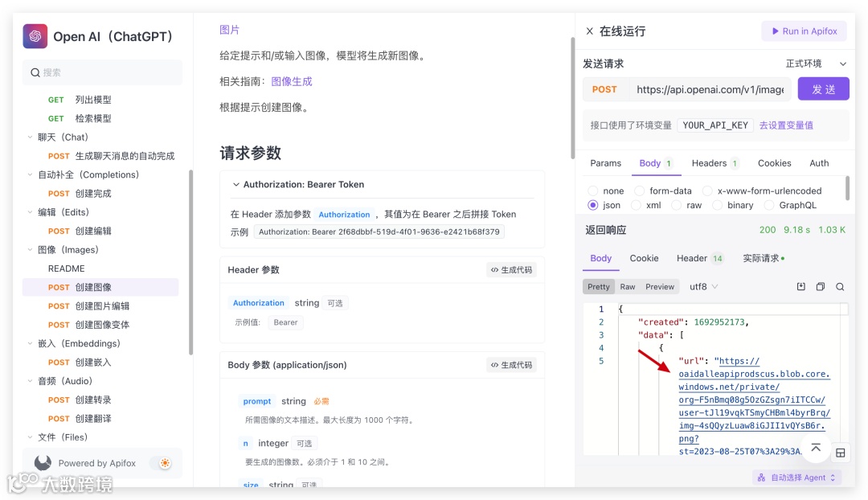Collapse the 聊天 (Chat) tree group
This screenshot has height=500, width=868.
(x=30, y=137)
